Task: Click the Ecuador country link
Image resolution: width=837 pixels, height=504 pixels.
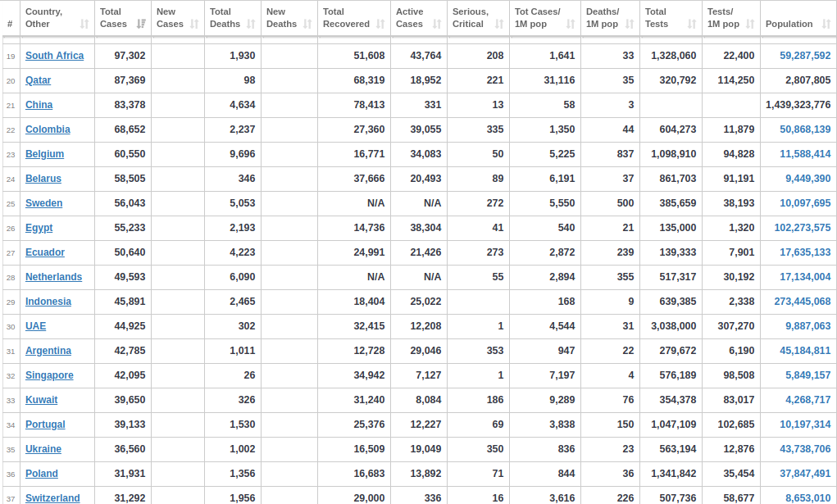Action: click(x=45, y=252)
